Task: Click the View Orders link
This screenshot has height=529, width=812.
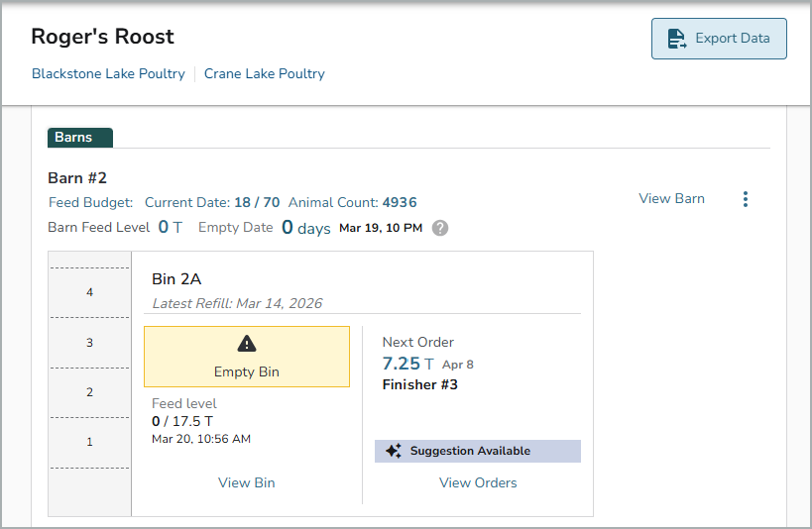Action: [478, 482]
